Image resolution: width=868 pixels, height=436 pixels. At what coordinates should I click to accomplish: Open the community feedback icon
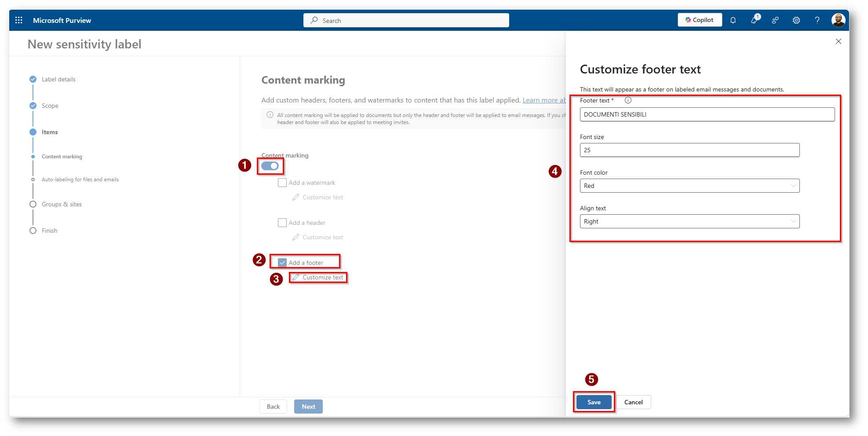point(775,20)
